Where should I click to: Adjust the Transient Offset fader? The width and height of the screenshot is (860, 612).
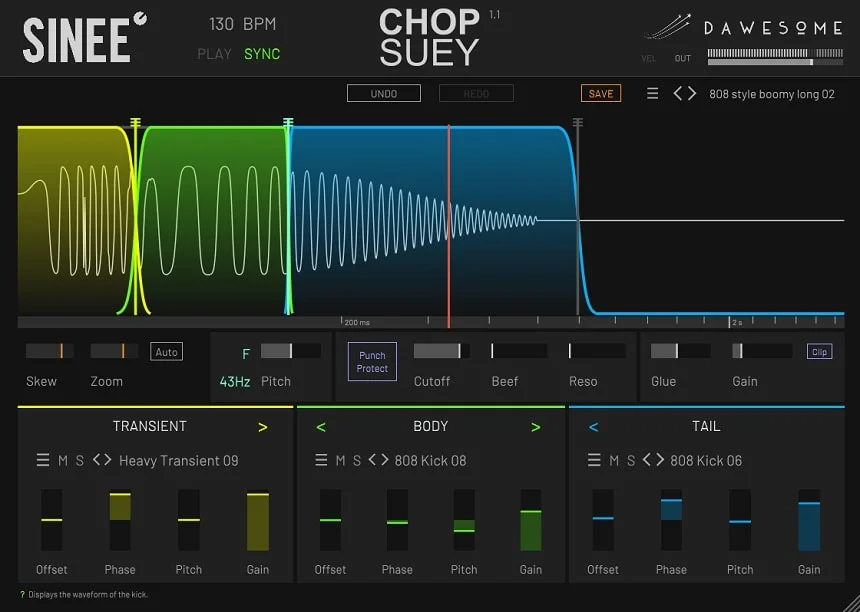[52, 520]
